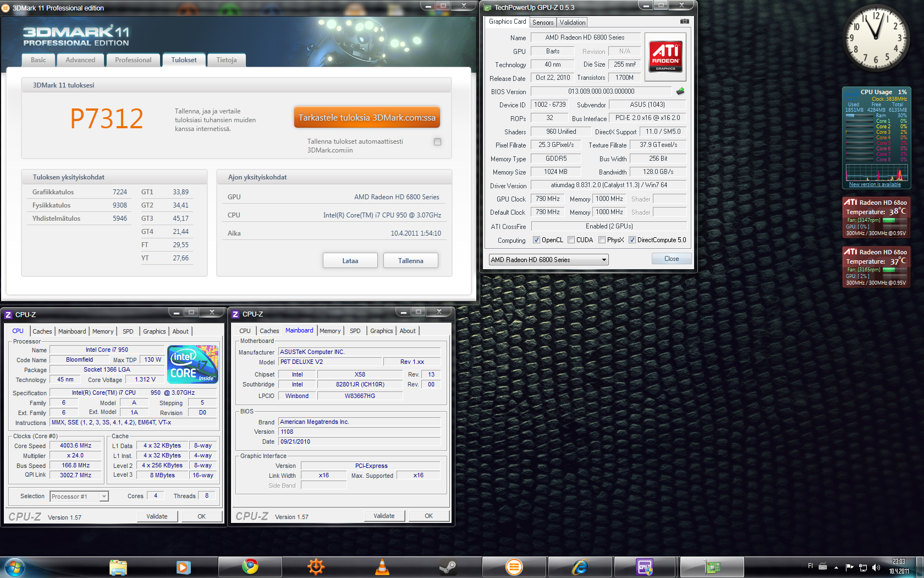The width and height of the screenshot is (924, 578).
Task: Click the on-screen keyboard tray icon
Action: (823, 566)
